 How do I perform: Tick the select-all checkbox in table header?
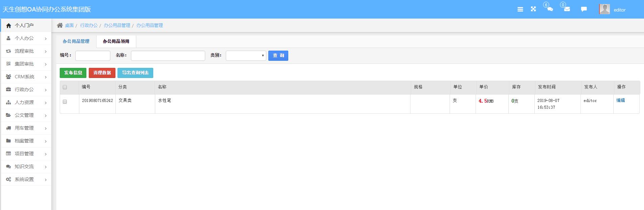click(65, 87)
